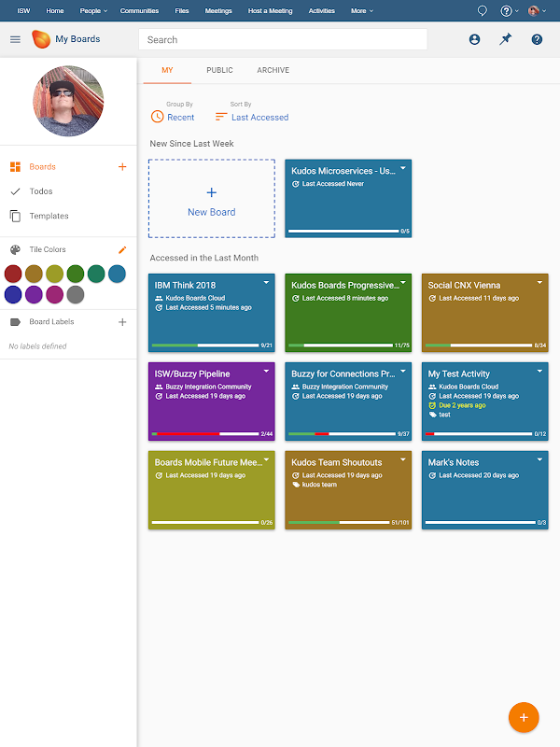This screenshot has height=747, width=560.
Task: Switch to the MY tab
Action: [167, 71]
